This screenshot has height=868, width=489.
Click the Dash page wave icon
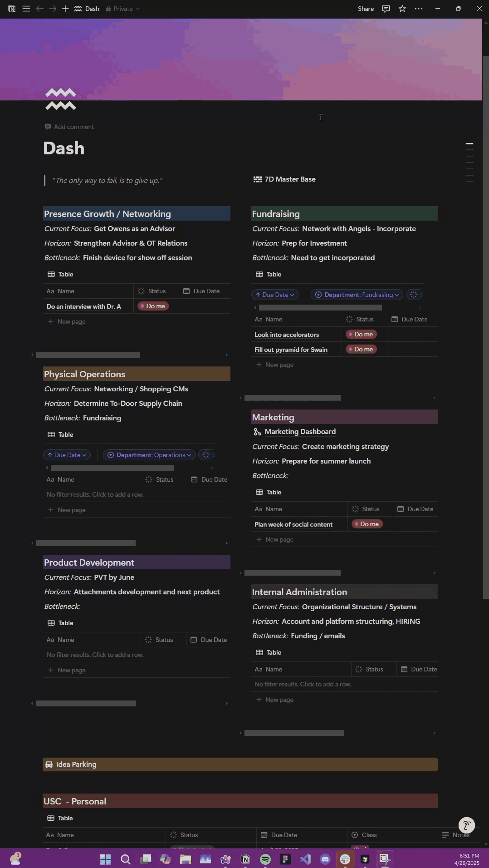(x=60, y=99)
